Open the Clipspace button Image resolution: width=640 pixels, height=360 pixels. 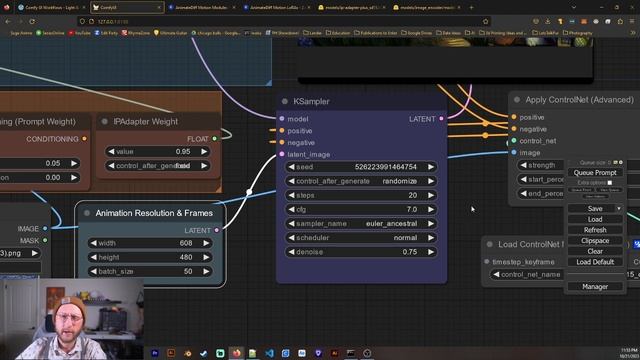pyautogui.click(x=595, y=240)
